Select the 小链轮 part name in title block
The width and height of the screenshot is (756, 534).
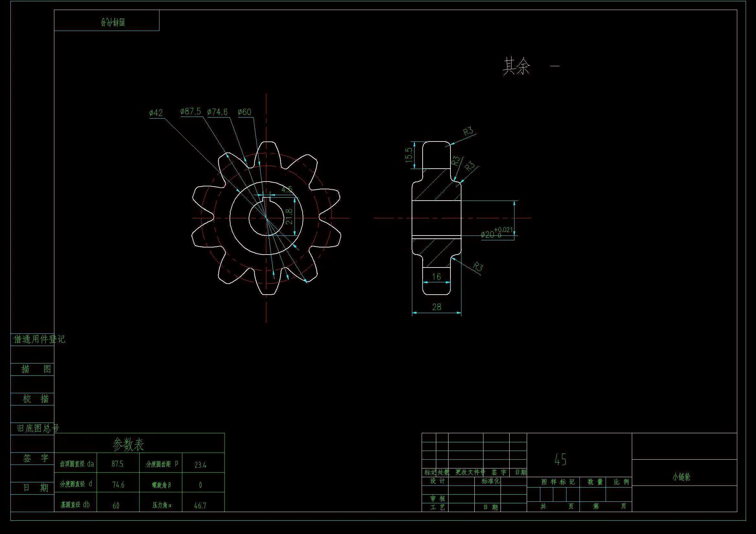tap(681, 477)
